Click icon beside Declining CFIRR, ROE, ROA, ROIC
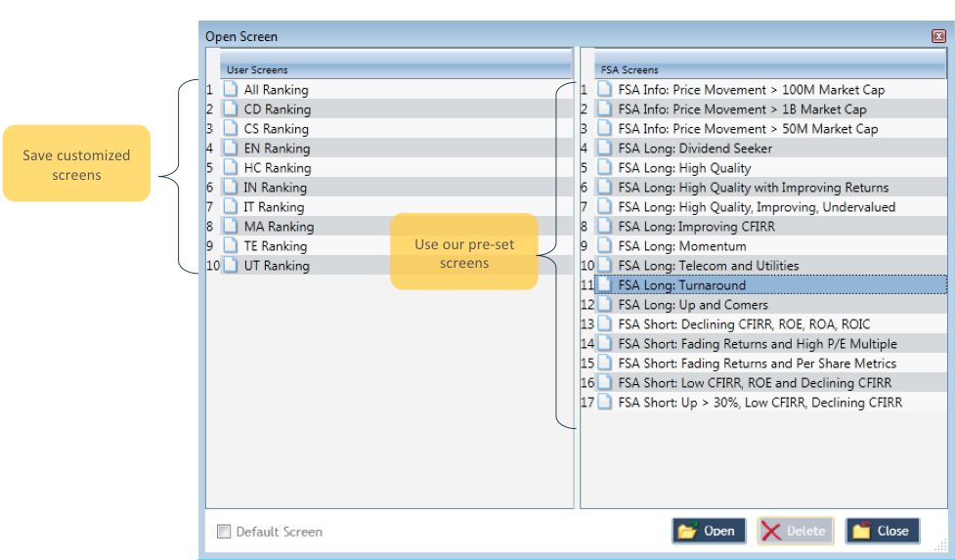This screenshot has width=955, height=560. click(x=604, y=323)
